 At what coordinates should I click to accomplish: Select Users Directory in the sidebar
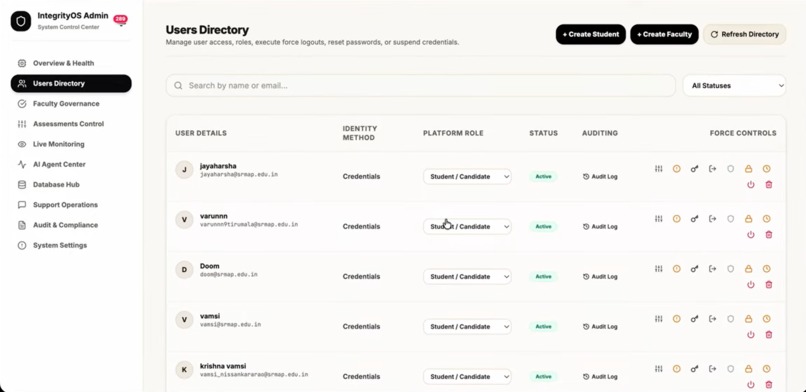click(71, 83)
